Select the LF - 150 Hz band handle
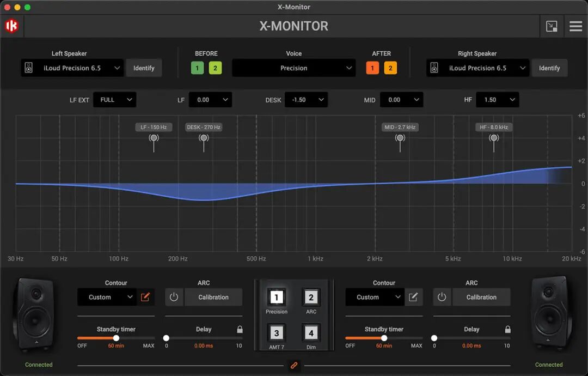 [154, 138]
